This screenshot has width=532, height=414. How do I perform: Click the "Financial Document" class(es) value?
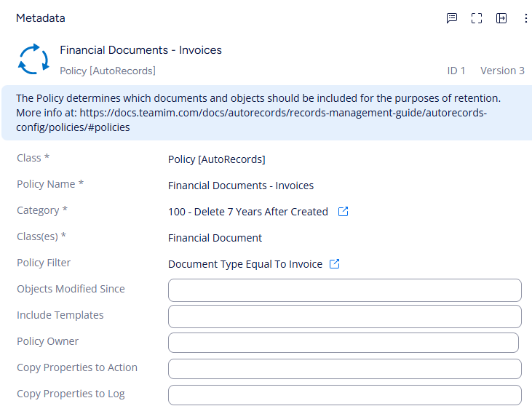pos(215,238)
